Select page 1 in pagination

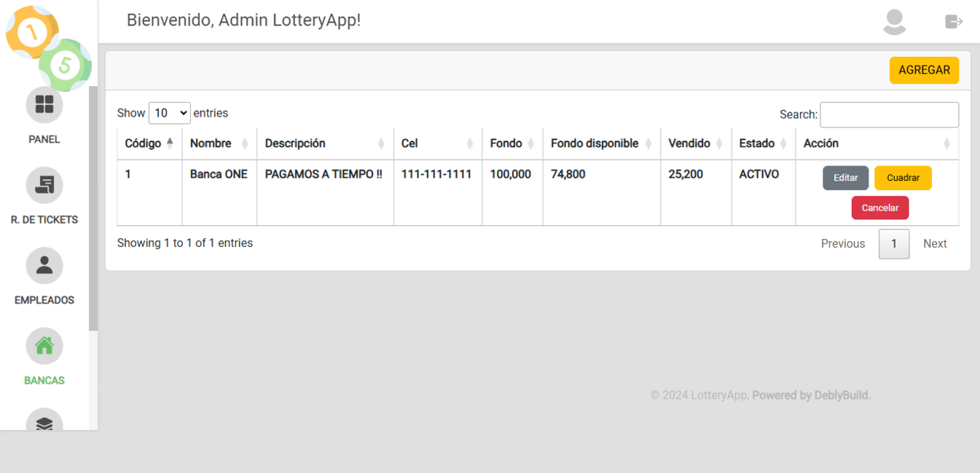pos(894,243)
